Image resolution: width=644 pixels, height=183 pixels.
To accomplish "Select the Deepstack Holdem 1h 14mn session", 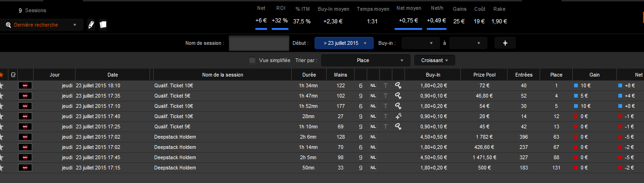I will click(x=322, y=147).
